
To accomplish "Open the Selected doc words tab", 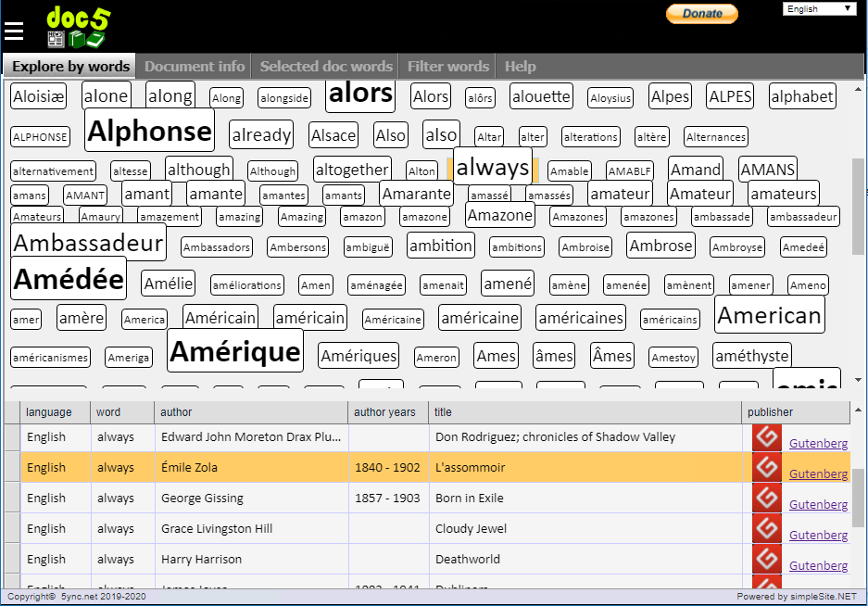I will point(326,67).
